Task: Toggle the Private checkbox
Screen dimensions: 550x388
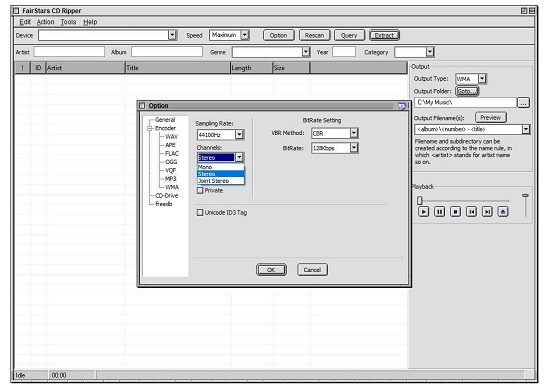Action: click(200, 190)
